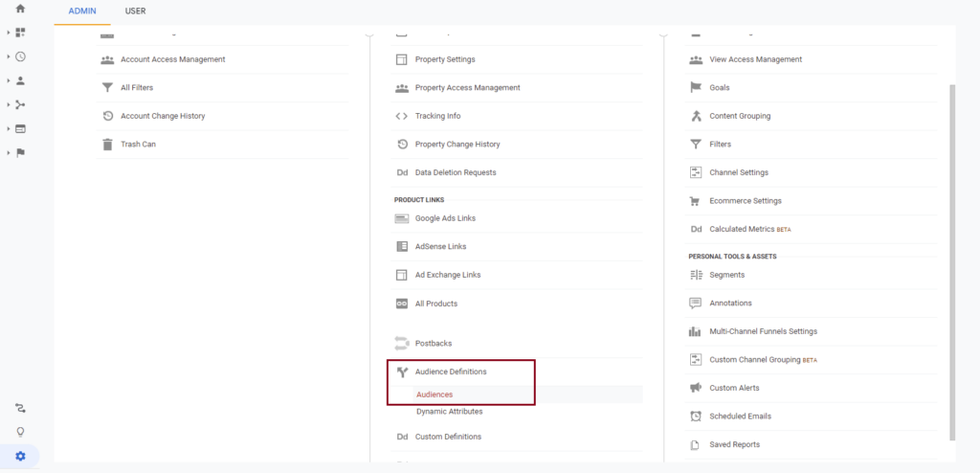The width and height of the screenshot is (980, 473).
Task: Expand the Customization dashboard sidebar section
Action: coord(20,33)
